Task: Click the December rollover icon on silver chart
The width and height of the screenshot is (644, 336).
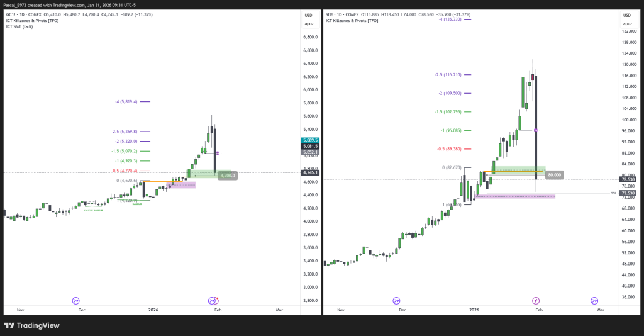Action: click(x=396, y=301)
